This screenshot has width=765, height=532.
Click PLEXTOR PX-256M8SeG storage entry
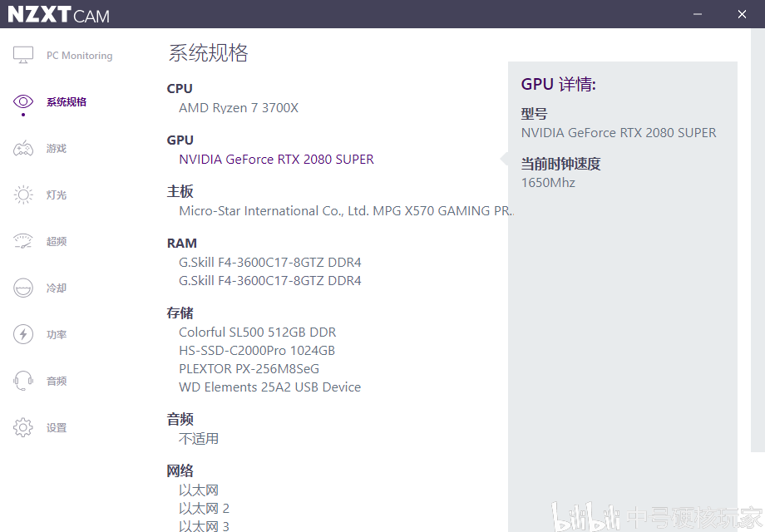coord(249,368)
